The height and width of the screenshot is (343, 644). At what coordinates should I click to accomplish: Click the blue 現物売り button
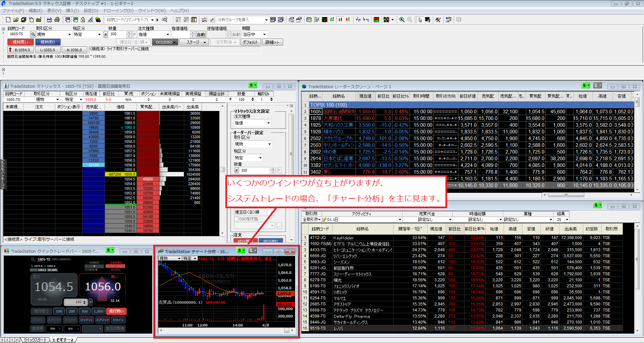click(x=48, y=42)
